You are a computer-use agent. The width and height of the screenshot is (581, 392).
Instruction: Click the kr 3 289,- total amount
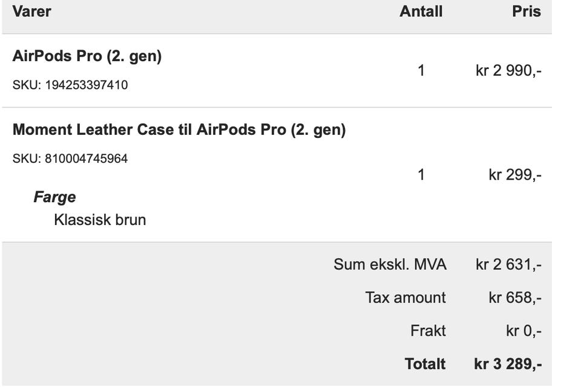coord(508,364)
